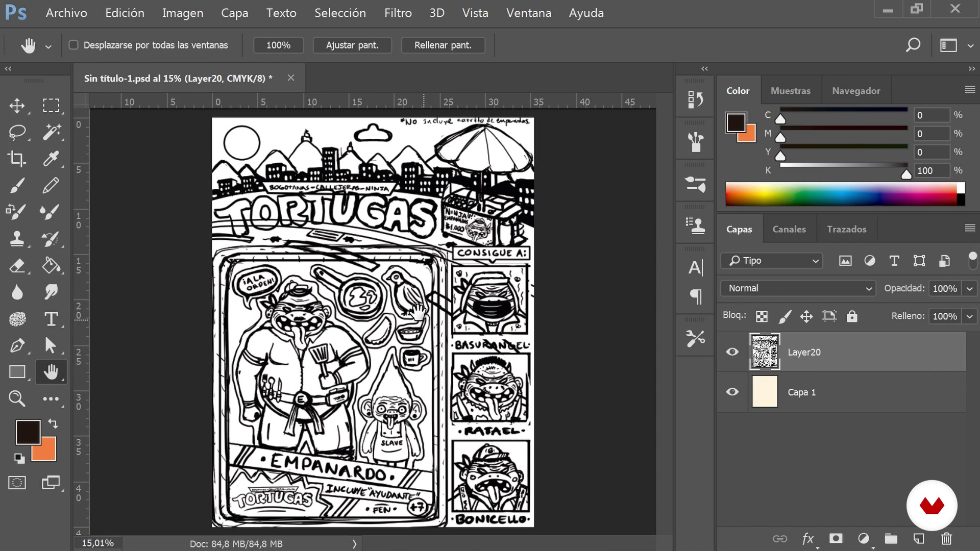Open the Hand tool preset picker arrow
980x551 pixels.
coord(48,46)
